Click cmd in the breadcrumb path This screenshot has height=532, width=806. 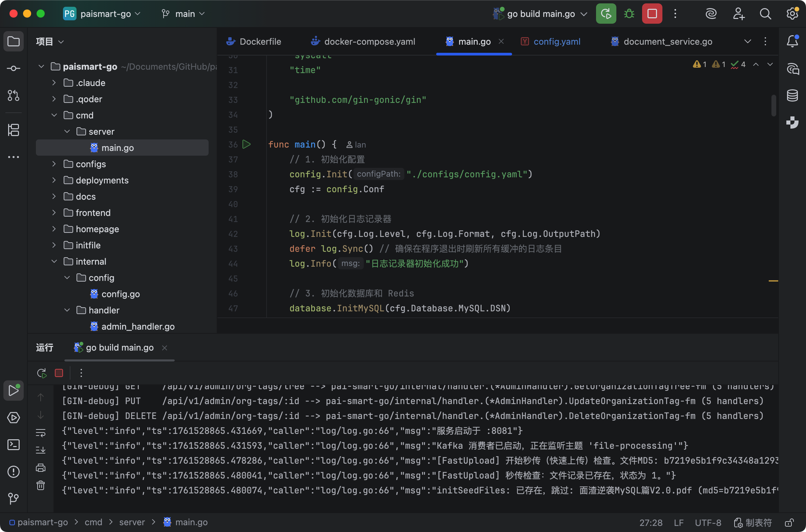pyautogui.click(x=93, y=523)
